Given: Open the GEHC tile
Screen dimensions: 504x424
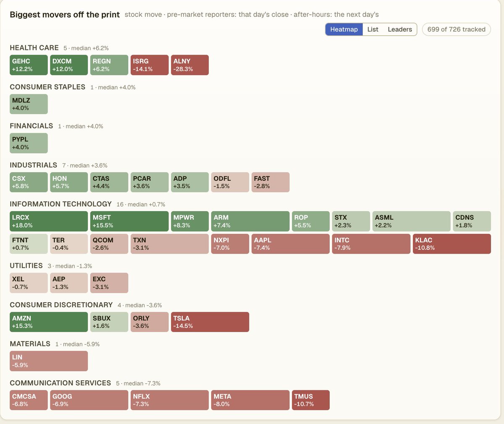Looking at the screenshot, I should [29, 65].
